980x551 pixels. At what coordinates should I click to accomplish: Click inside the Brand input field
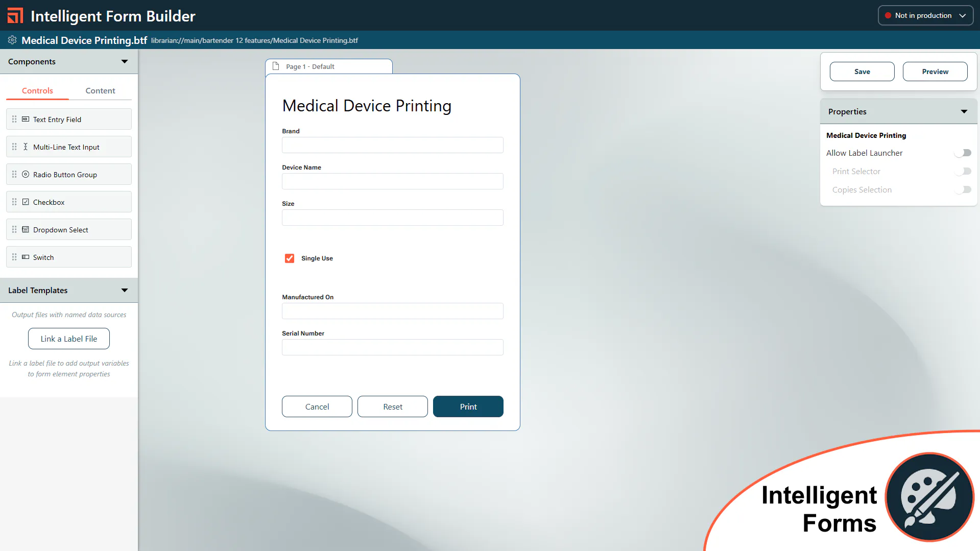tap(392, 145)
